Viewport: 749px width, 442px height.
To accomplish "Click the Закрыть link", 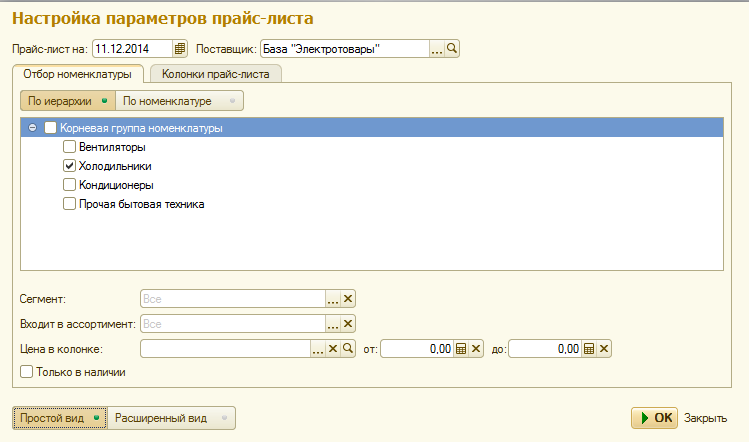I will pos(705,418).
